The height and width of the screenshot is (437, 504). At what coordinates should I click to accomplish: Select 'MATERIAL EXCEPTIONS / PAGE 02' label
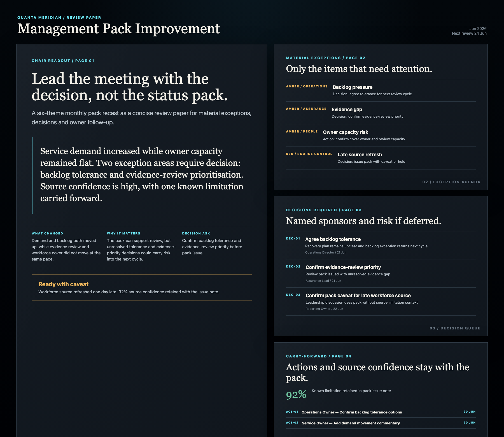tap(326, 58)
